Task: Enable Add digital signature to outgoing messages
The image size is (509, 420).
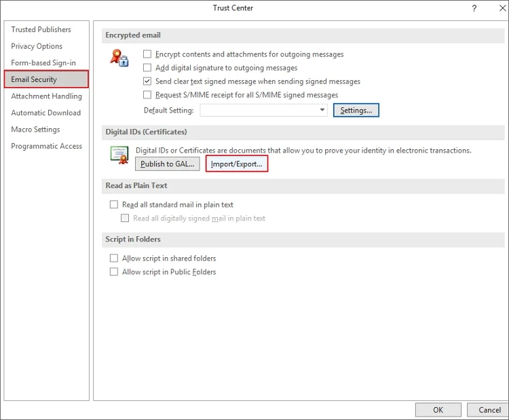Action: coord(147,67)
